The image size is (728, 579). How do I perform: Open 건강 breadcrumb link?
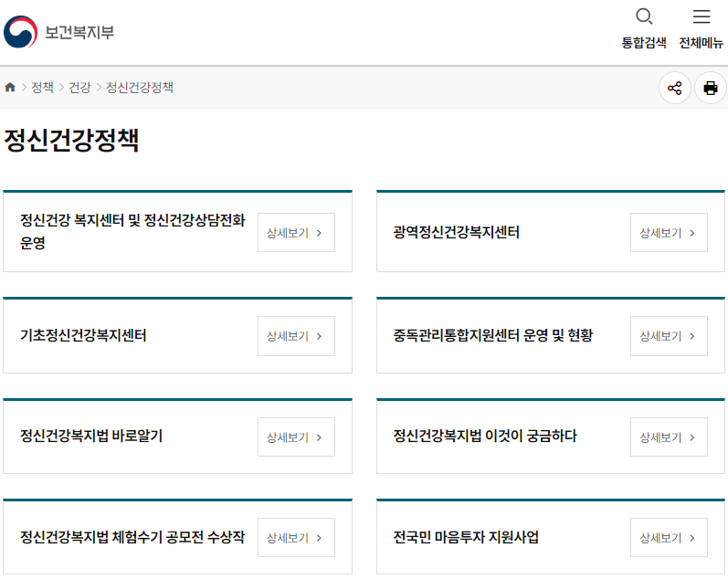[x=79, y=88]
